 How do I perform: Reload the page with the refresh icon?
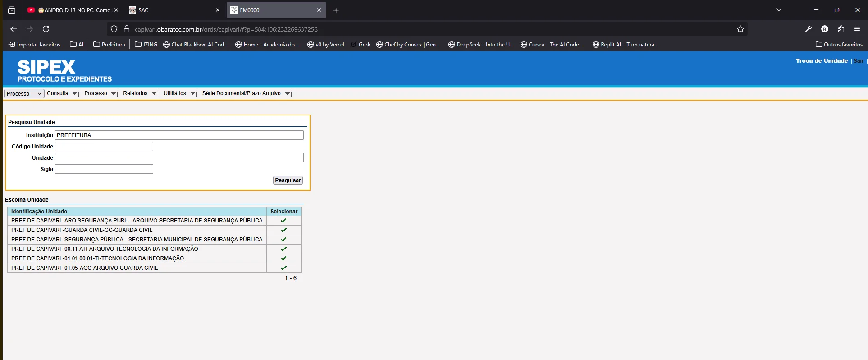pos(46,29)
